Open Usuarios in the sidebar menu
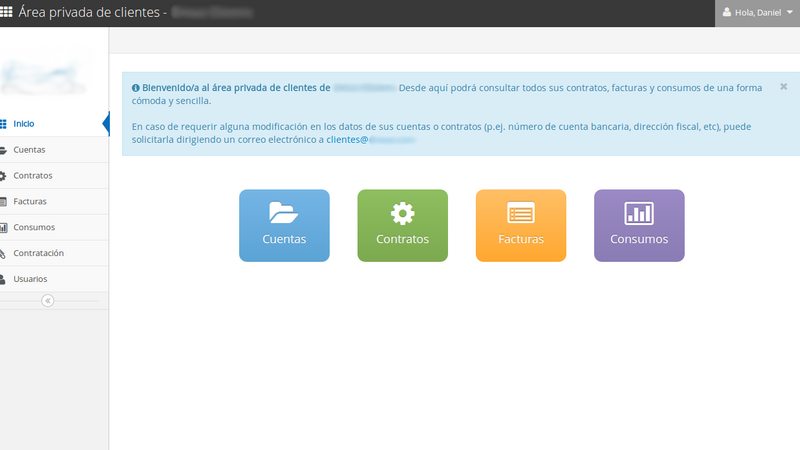 [x=54, y=279]
